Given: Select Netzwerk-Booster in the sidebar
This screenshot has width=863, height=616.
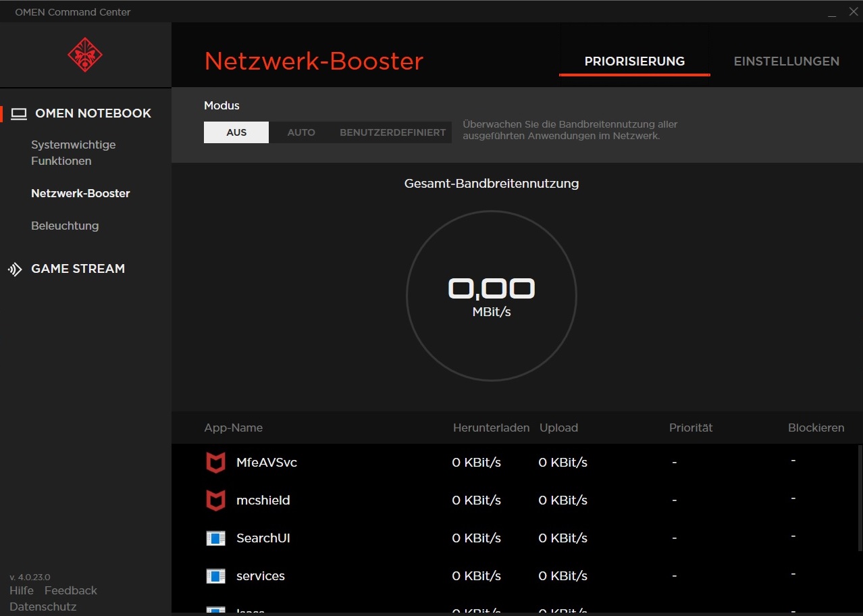Looking at the screenshot, I should click(x=80, y=193).
